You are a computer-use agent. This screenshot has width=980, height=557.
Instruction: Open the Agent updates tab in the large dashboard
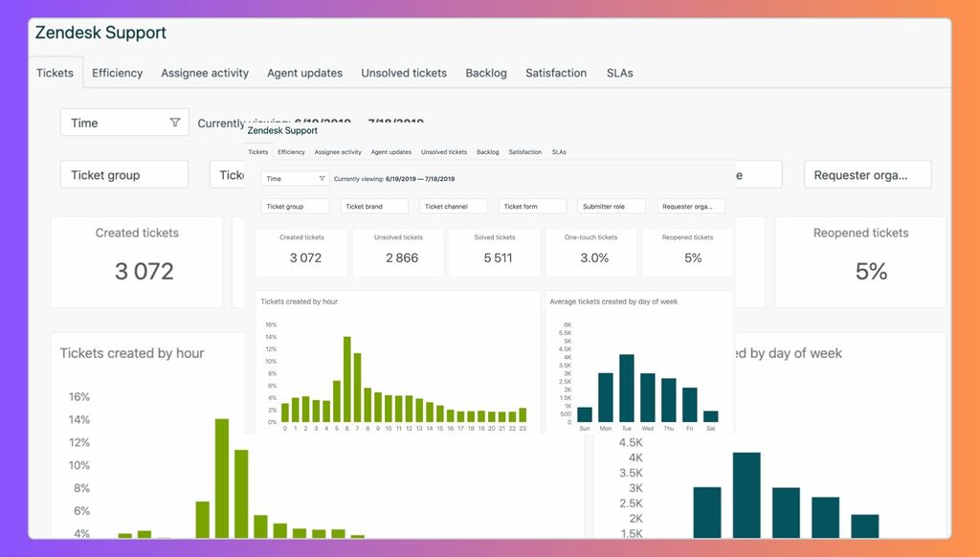tap(305, 73)
